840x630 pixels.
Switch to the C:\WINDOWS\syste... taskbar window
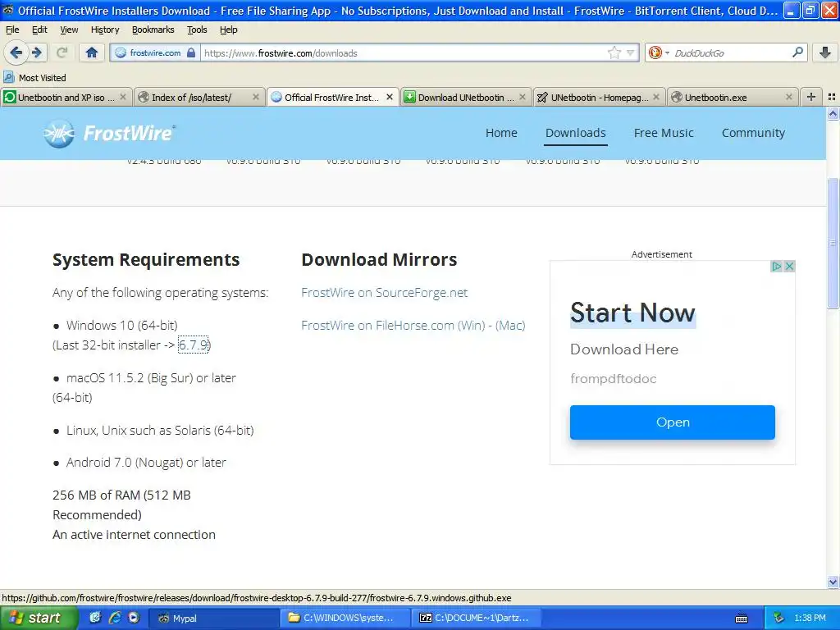345,618
